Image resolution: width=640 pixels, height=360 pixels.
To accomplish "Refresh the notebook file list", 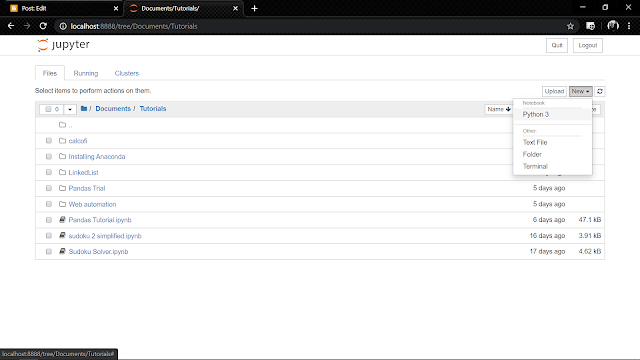I will 600,91.
